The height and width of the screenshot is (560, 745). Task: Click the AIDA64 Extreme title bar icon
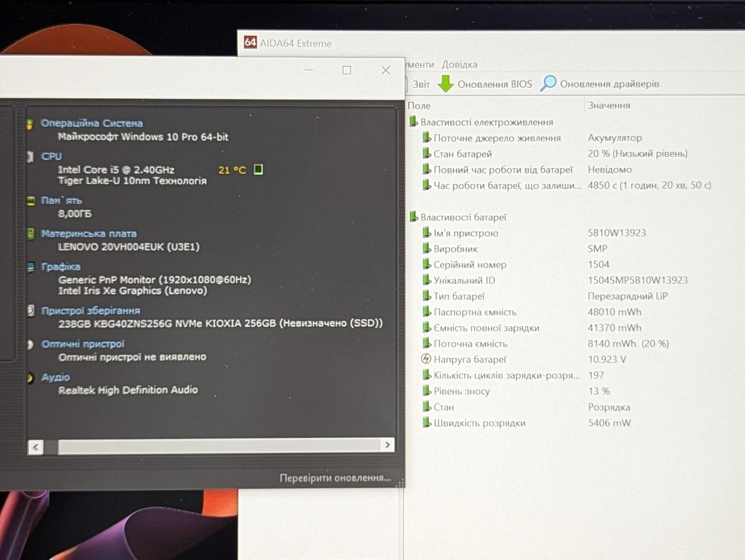(x=250, y=42)
